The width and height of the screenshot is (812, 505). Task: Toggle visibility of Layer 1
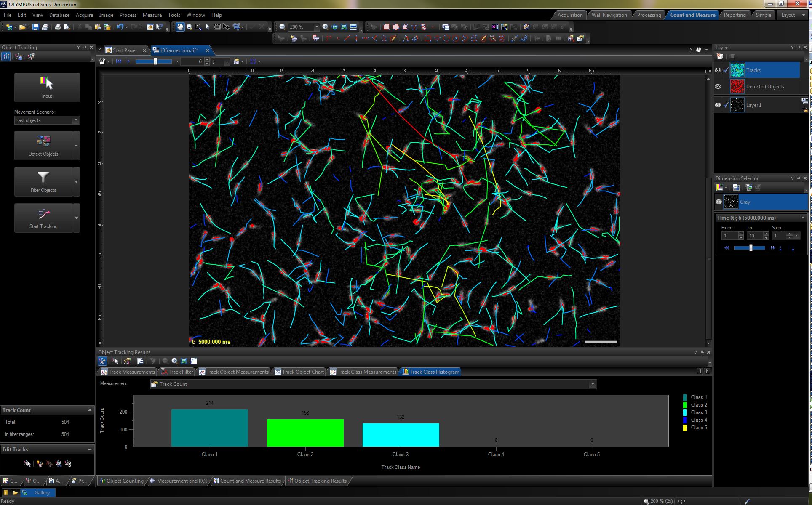[718, 105]
